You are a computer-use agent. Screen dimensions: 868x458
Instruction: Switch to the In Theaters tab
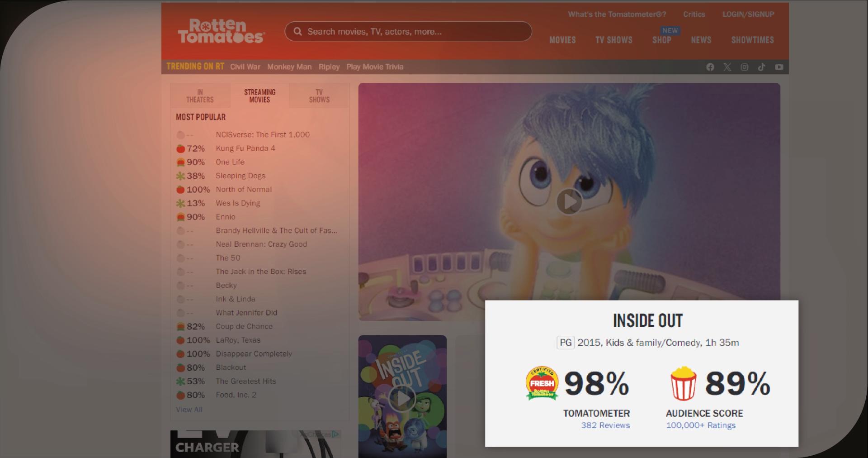point(200,95)
